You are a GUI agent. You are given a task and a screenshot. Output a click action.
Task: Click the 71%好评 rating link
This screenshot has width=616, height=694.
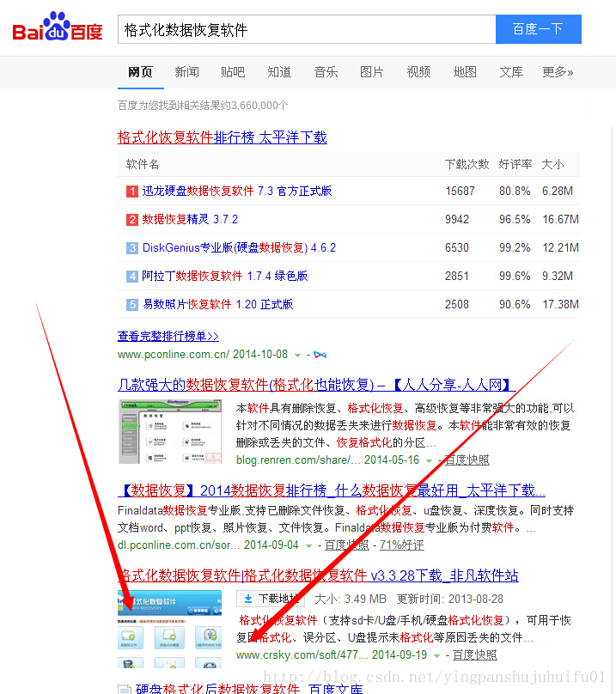pyautogui.click(x=402, y=545)
